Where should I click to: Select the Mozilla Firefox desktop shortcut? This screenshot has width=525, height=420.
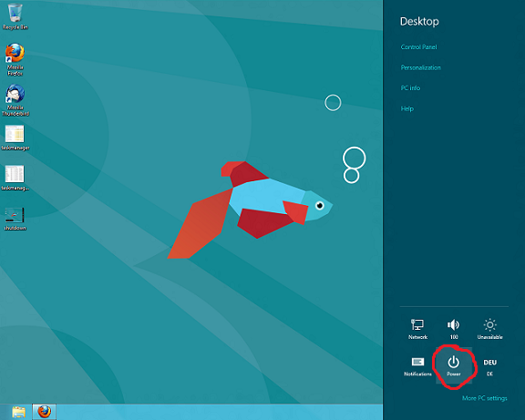point(15,59)
